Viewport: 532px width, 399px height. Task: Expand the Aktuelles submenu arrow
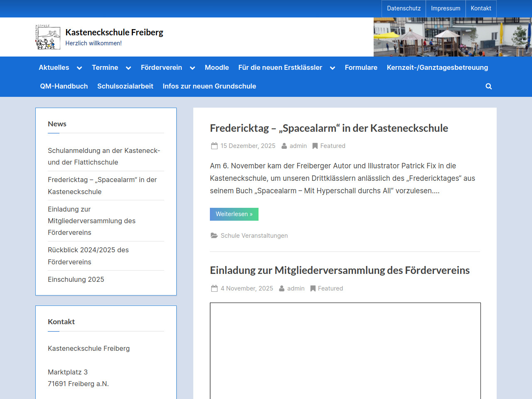pos(79,68)
